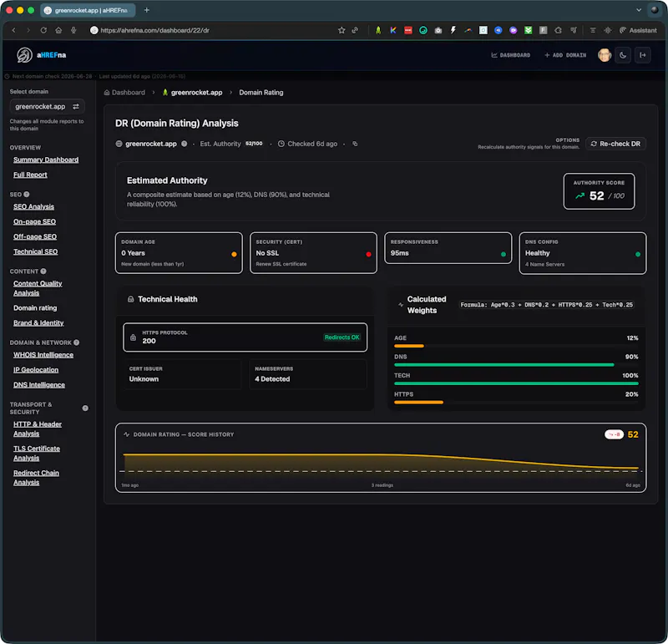Click the address bar URL
Screen dimensions: 668x644
154,30
